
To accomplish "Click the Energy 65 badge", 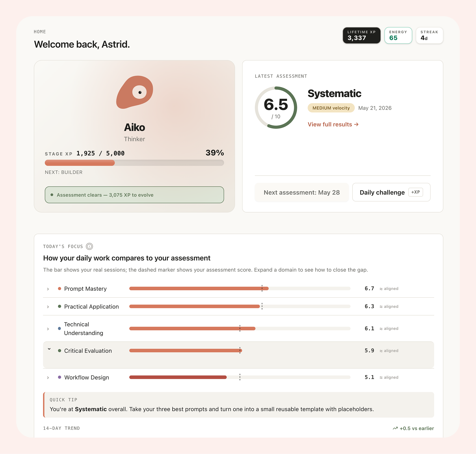I will tap(398, 35).
